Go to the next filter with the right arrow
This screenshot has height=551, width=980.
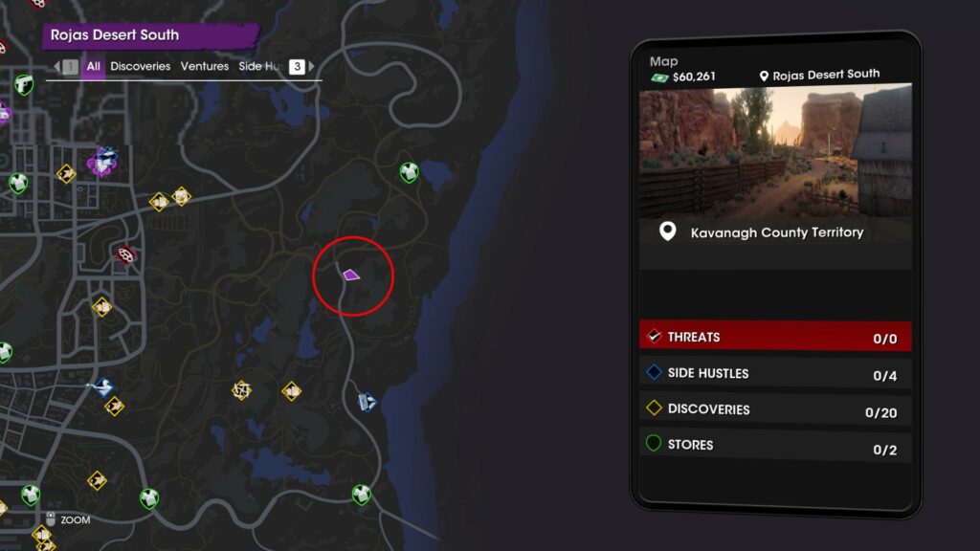pyautogui.click(x=311, y=66)
